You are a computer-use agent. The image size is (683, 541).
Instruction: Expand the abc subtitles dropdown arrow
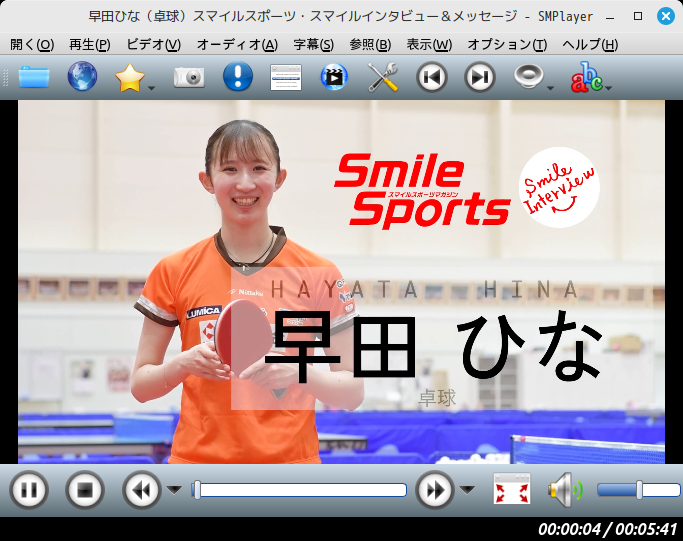(609, 88)
